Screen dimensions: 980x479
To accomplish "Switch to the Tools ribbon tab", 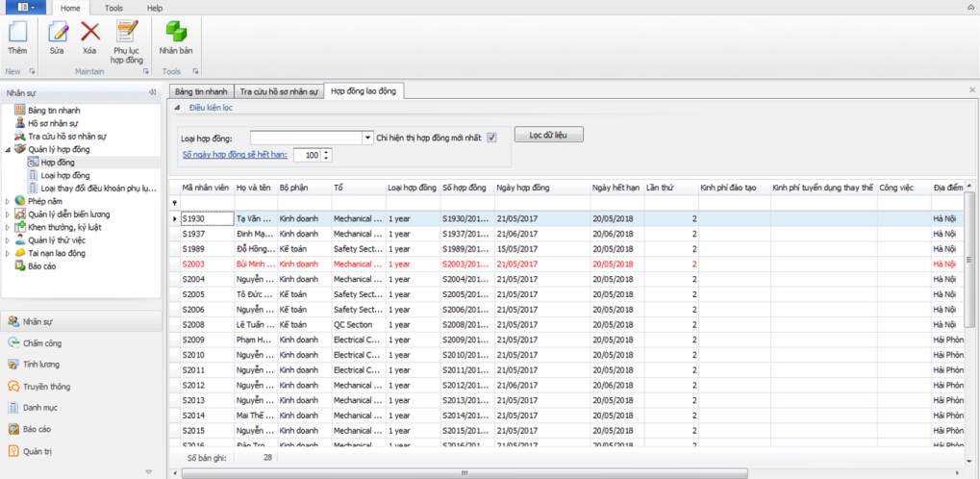I will click(x=113, y=8).
